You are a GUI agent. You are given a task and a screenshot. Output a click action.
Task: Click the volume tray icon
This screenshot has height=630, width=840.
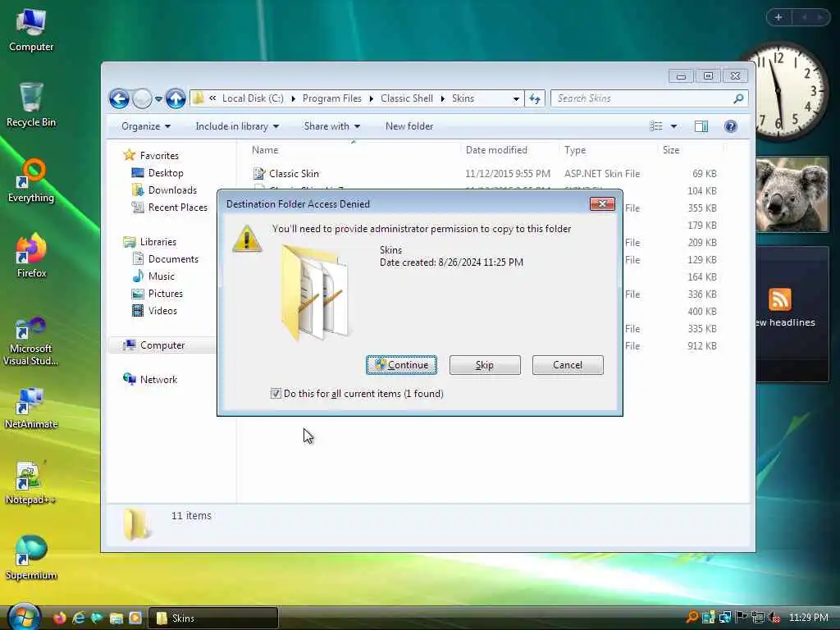(774, 618)
